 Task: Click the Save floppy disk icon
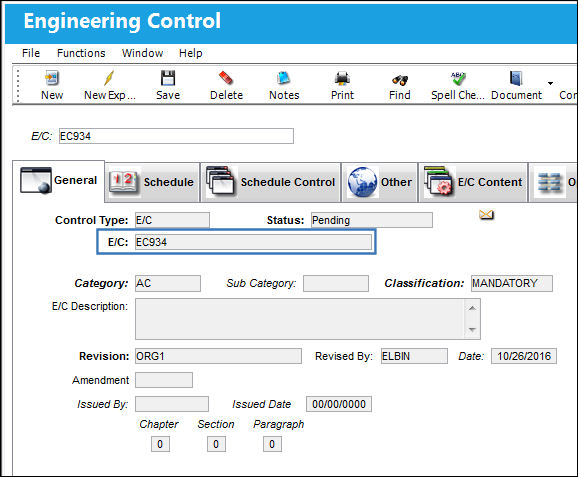[168, 78]
